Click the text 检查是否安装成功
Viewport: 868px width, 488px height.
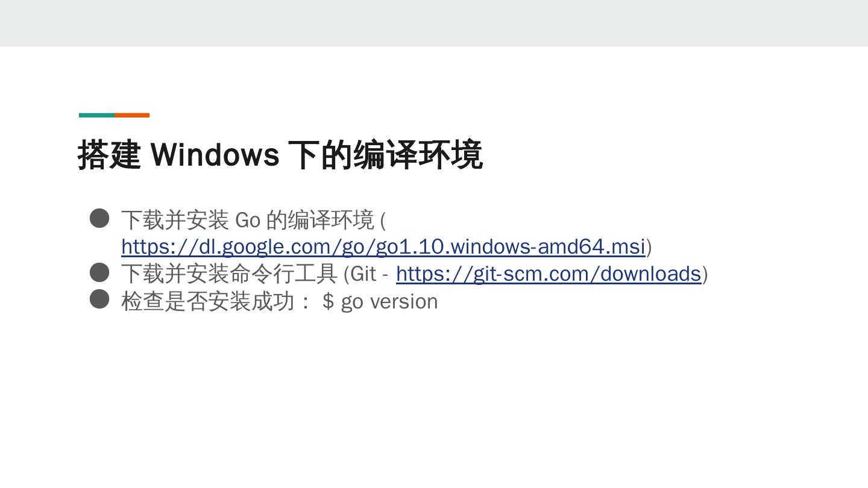pos(208,301)
